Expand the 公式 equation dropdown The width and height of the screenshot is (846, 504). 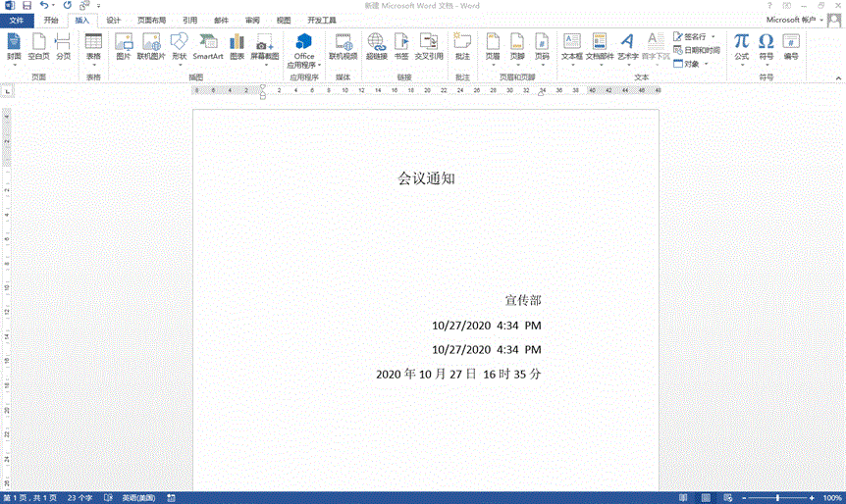point(741,49)
